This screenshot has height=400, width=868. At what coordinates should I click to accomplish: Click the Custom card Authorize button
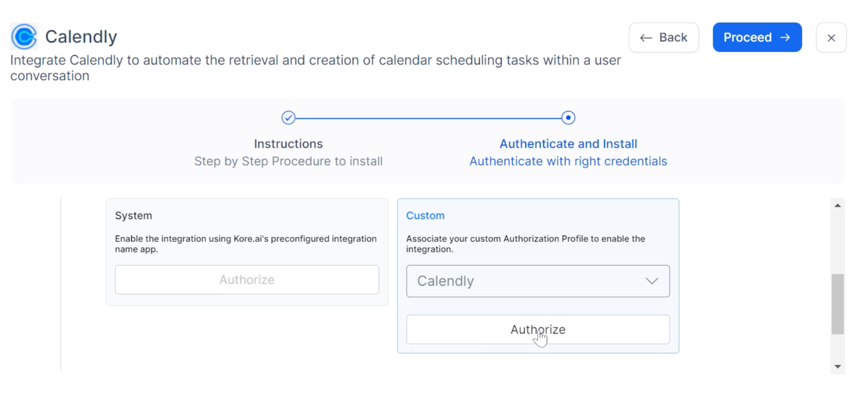coord(538,330)
